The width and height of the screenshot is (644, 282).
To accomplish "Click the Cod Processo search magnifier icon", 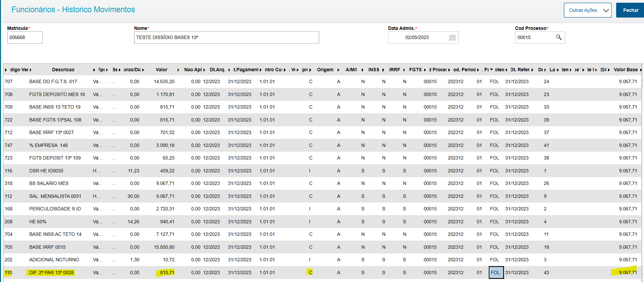I will (x=559, y=37).
